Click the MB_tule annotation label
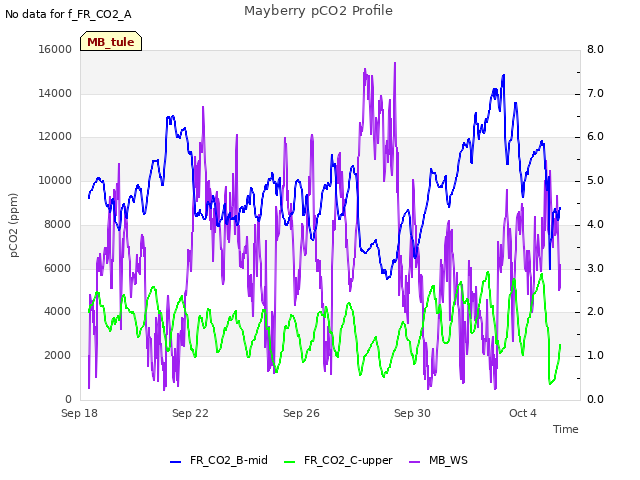 click(x=111, y=42)
